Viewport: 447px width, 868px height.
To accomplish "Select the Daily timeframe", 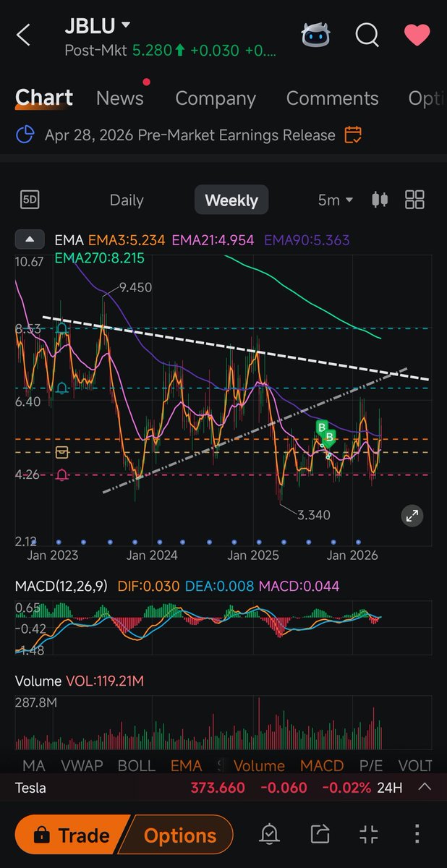I will pyautogui.click(x=127, y=200).
